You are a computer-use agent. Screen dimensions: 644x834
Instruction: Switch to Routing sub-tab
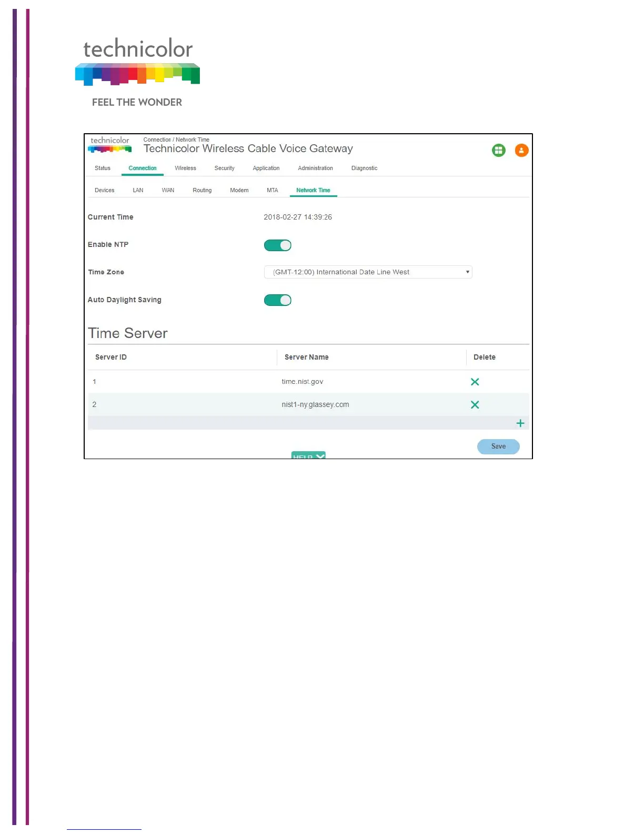coord(202,191)
